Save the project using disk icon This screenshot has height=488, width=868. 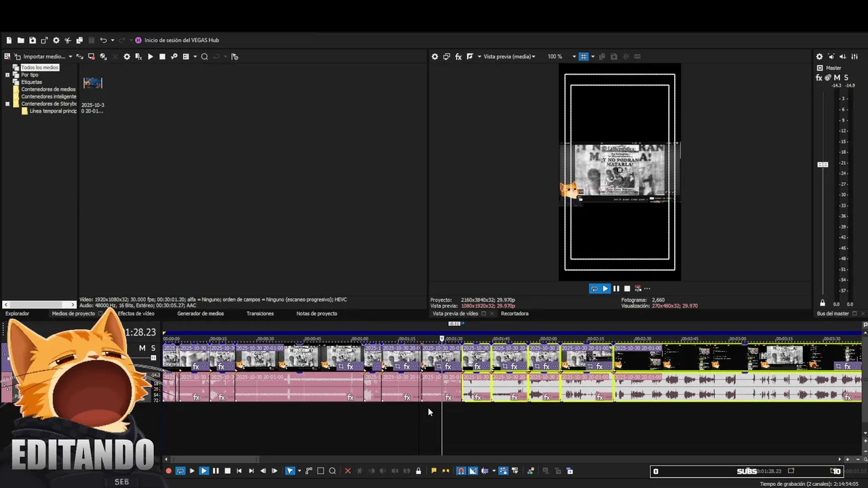click(x=33, y=40)
